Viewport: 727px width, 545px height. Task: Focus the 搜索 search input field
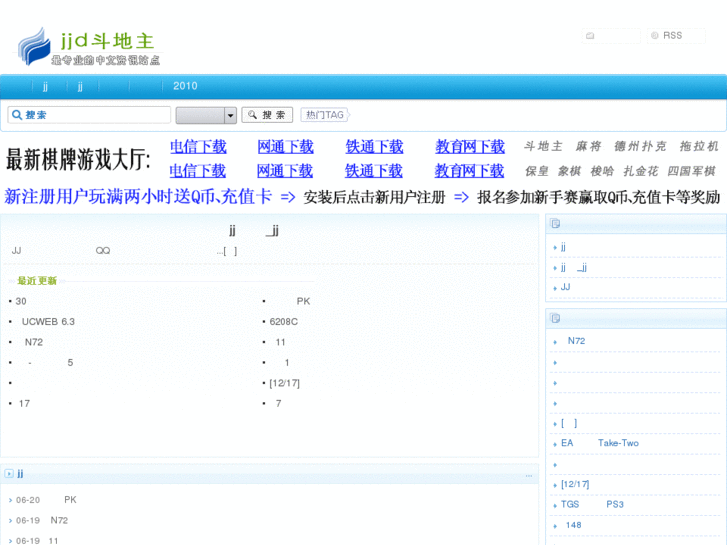point(89,115)
